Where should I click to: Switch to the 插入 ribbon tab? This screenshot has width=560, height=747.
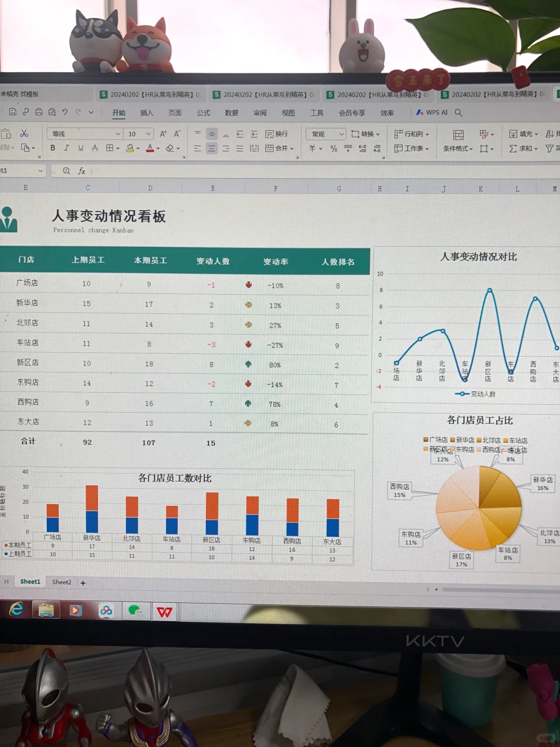[x=147, y=113]
